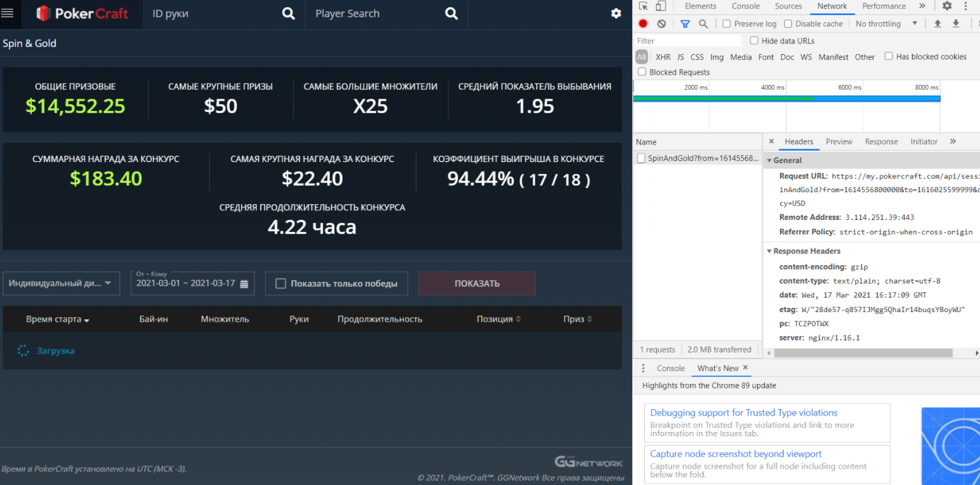980x485 pixels.
Task: Tick the show only wins checkbox
Action: (x=281, y=284)
